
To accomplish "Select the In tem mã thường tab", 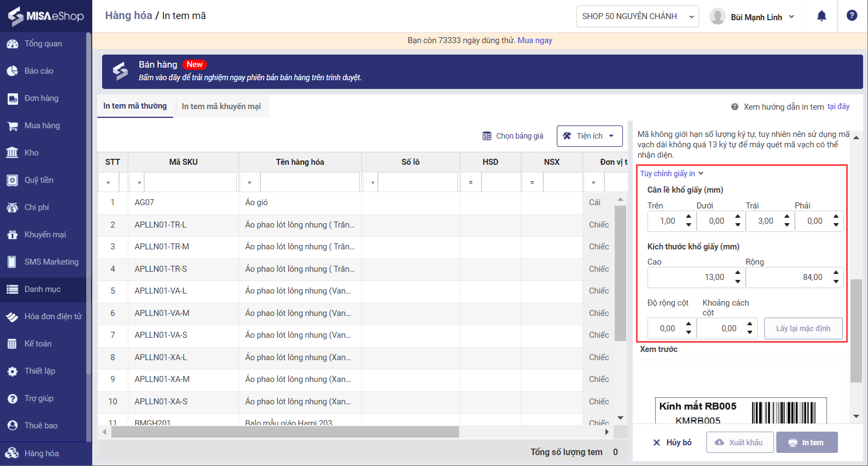I will 135,106.
